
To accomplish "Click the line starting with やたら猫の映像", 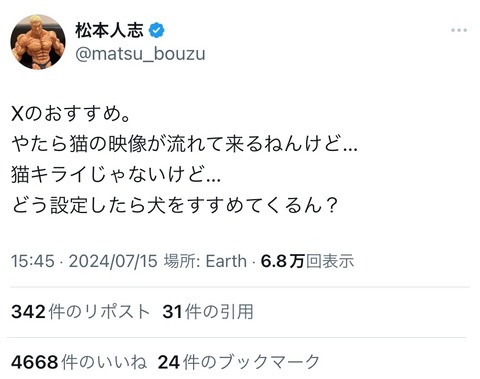I will pyautogui.click(x=184, y=144).
